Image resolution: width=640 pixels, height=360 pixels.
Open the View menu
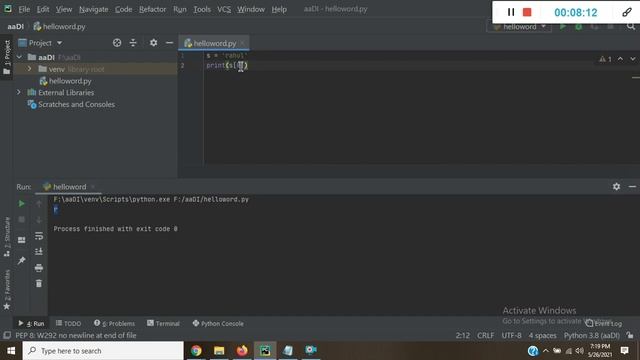pyautogui.click(x=64, y=9)
